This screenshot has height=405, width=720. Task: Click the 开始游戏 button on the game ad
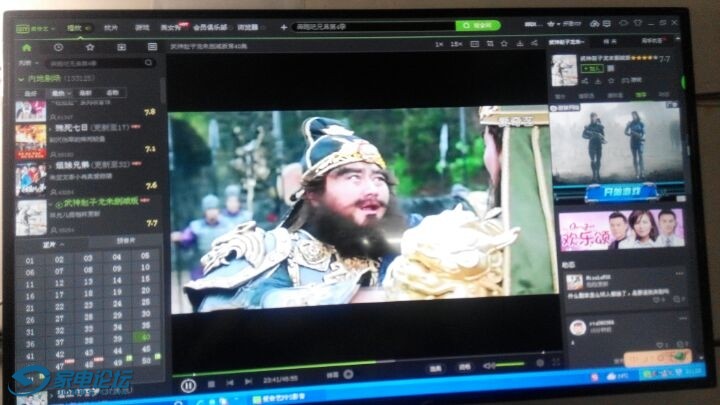(618, 189)
